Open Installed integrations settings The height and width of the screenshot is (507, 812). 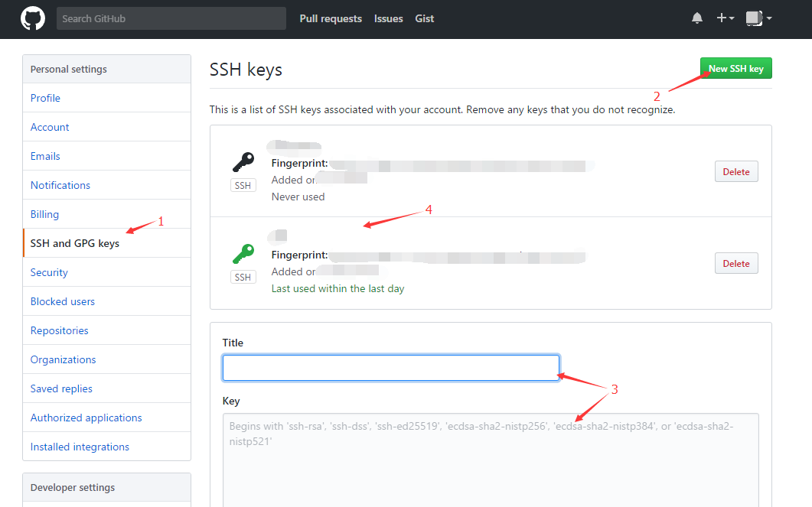click(106, 446)
